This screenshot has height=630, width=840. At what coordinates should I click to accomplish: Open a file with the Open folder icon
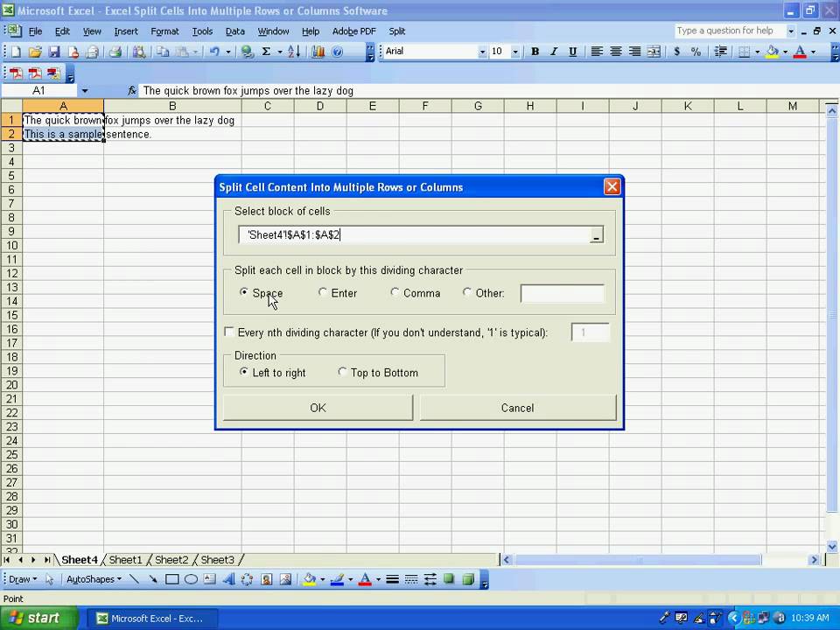[35, 52]
